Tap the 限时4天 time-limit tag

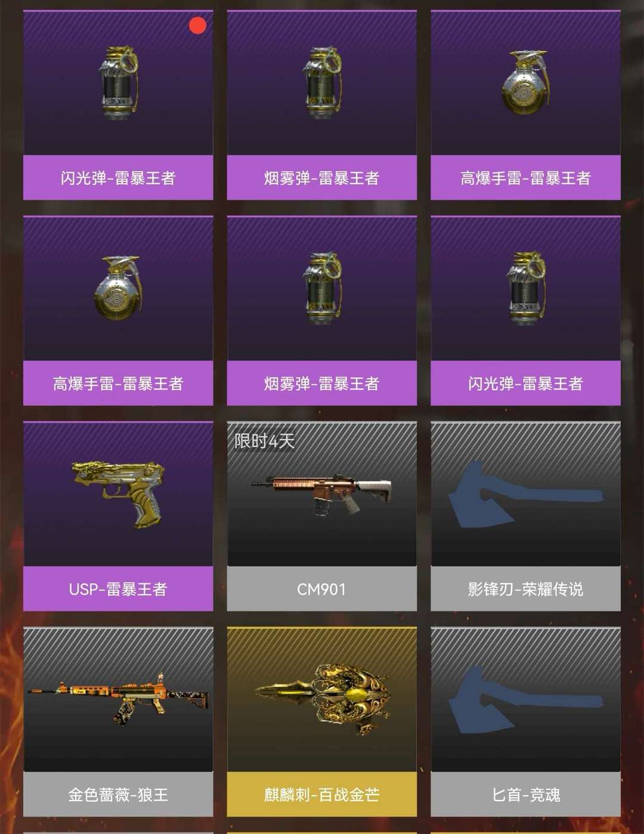[264, 441]
